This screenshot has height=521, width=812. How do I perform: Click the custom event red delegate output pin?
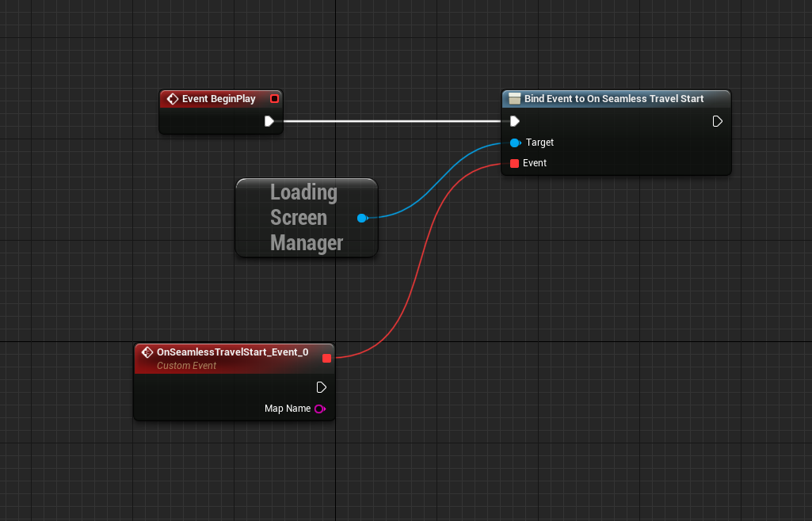[326, 358]
